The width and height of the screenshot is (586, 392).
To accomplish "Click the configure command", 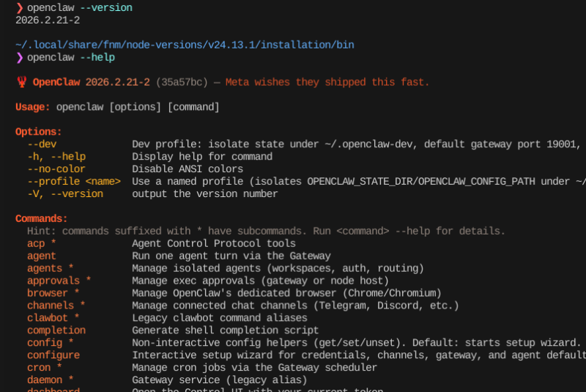I will pyautogui.click(x=53, y=355).
